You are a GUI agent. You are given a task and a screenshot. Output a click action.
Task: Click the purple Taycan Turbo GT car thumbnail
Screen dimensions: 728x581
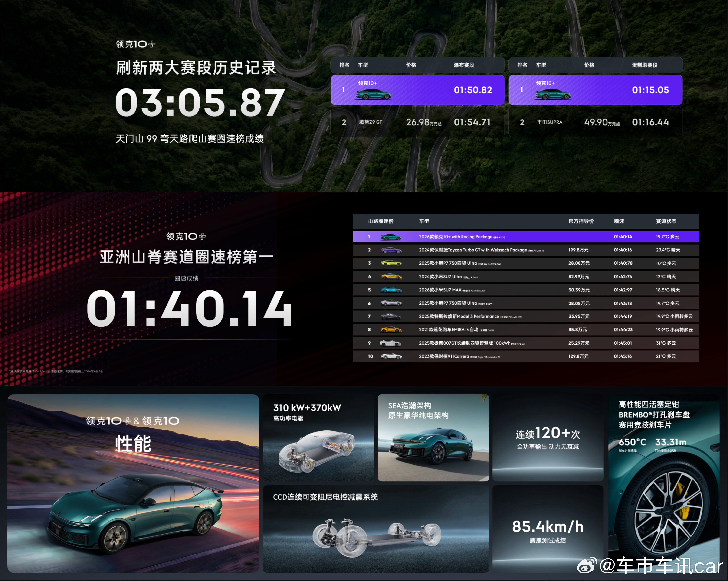pos(391,250)
